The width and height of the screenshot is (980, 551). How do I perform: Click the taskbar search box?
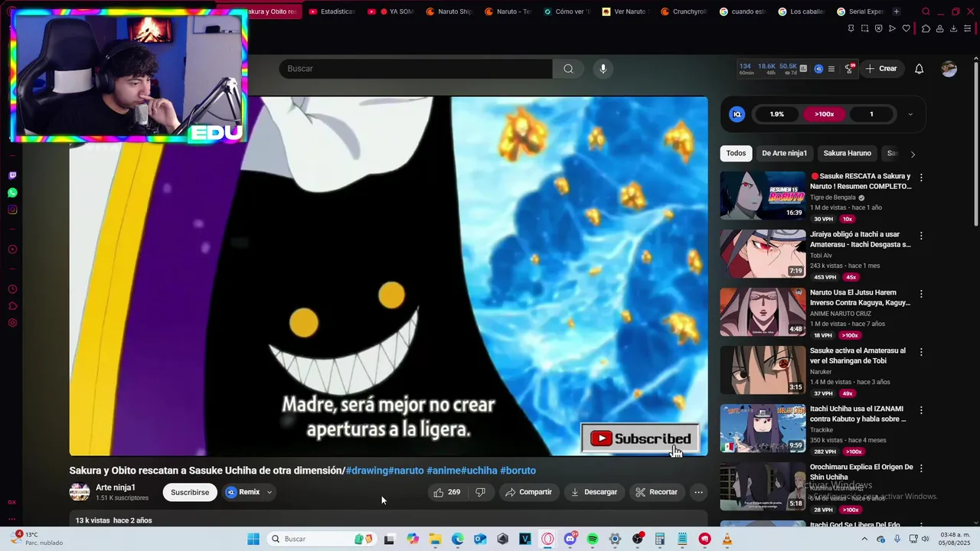322,539
